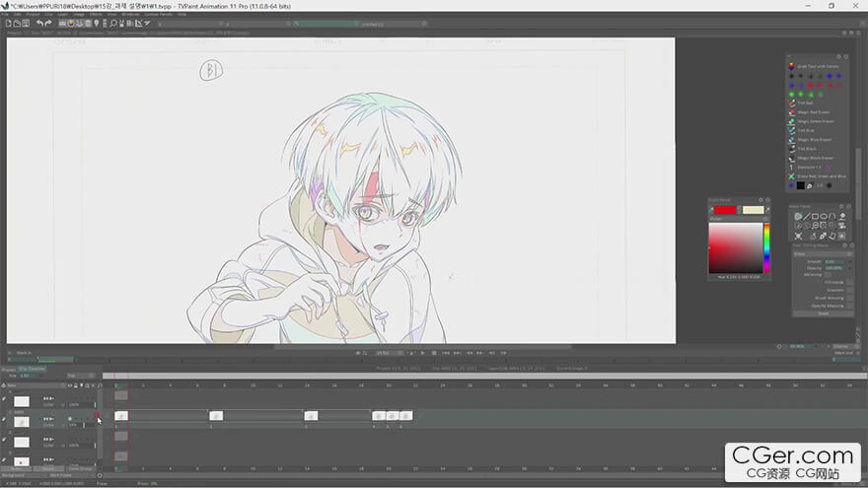Screen dimensions: 868x488
Task: Open the New layer dropdown in the timeline
Action: 35,385
